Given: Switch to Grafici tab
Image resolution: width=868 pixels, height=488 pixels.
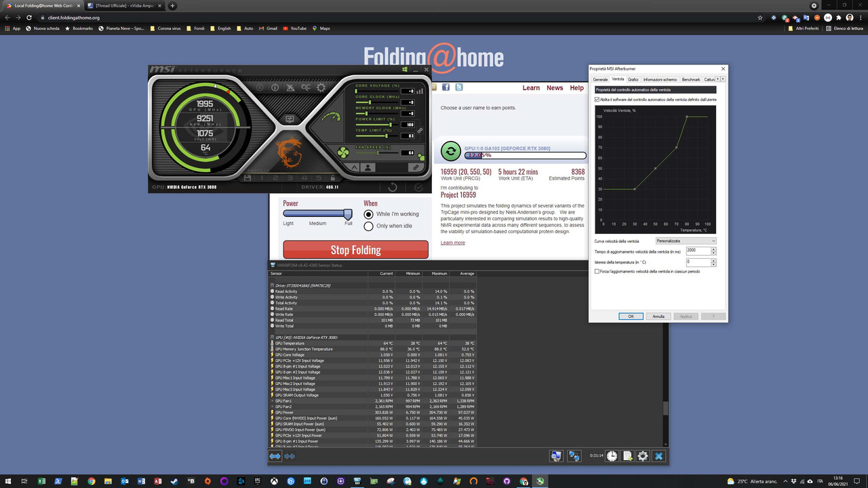Looking at the screenshot, I should tap(633, 79).
